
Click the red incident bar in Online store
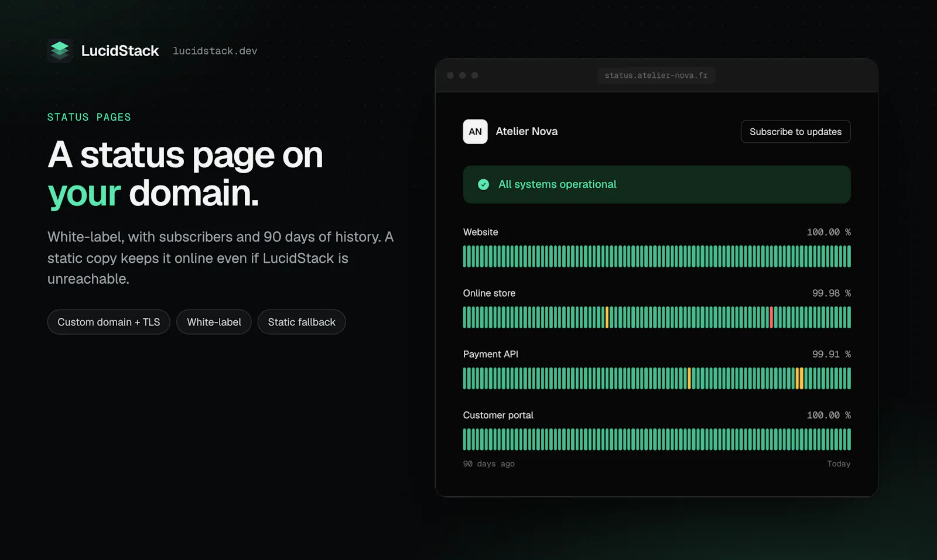click(771, 317)
